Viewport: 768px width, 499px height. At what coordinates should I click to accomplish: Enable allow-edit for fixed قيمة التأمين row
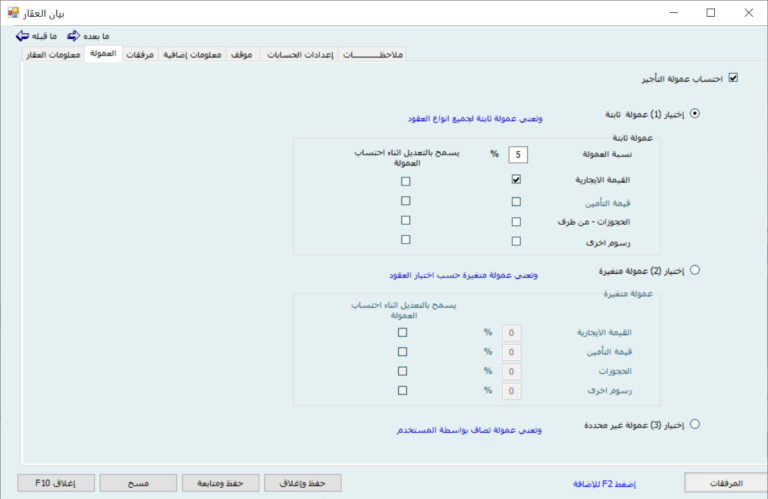click(406, 201)
